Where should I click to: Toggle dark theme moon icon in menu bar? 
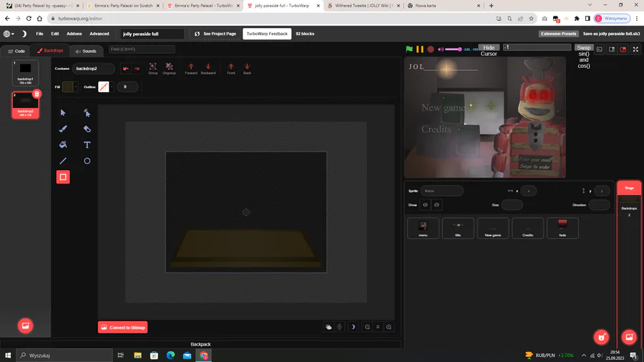tap(24, 34)
